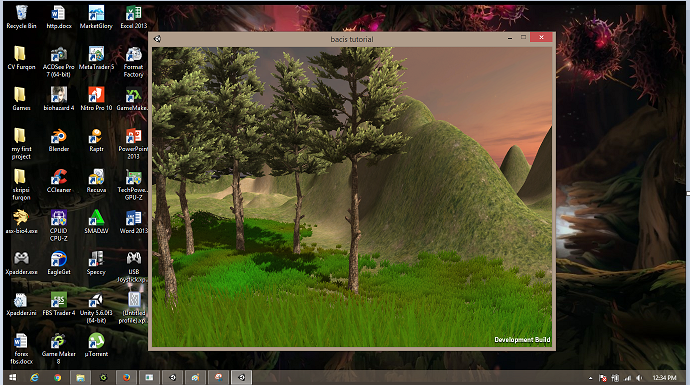The width and height of the screenshot is (690, 385).
Task: Open the forex fbs.docx desktop file
Action: click(x=21, y=349)
